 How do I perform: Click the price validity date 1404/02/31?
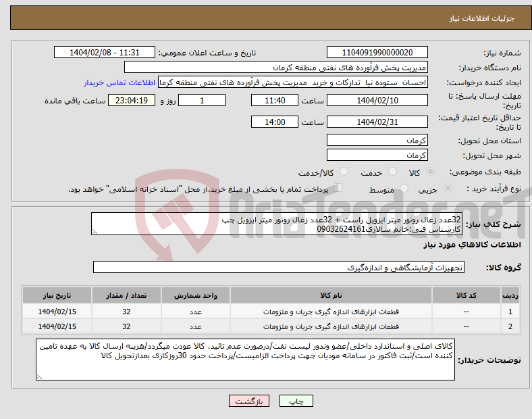tap(377, 122)
